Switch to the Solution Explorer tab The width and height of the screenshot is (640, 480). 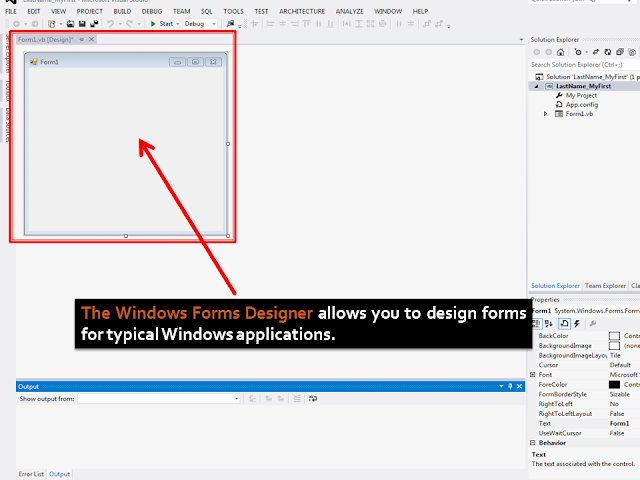click(x=555, y=286)
